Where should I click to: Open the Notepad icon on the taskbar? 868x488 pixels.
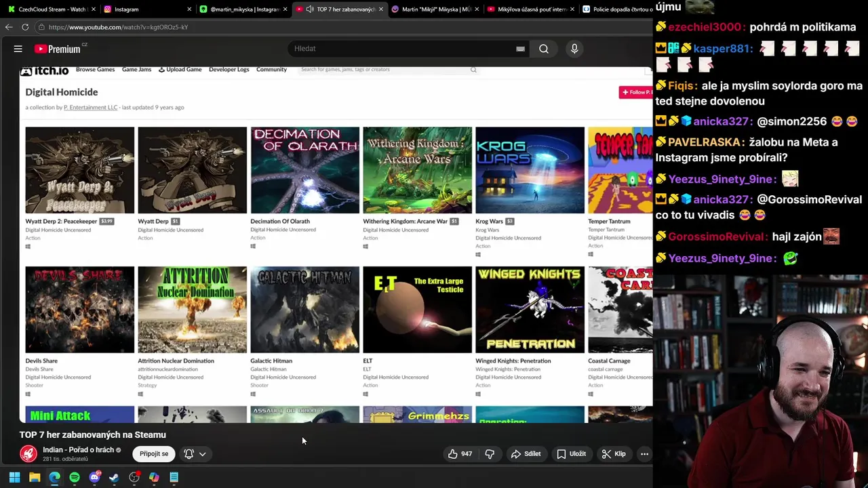point(174,477)
